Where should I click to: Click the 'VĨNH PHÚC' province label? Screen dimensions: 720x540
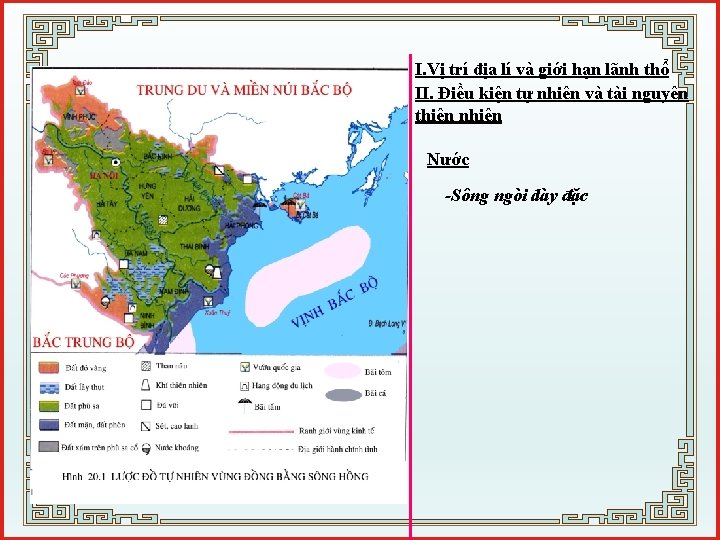pos(79,117)
